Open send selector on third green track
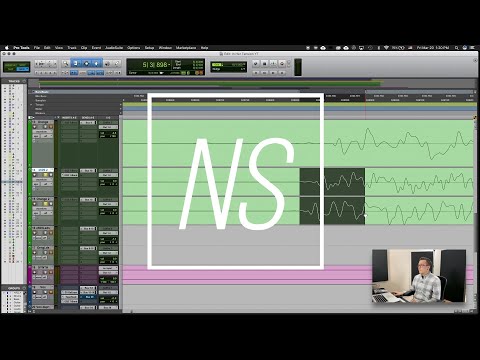Image resolution: width=480 pixels, height=360 pixels. point(88,199)
